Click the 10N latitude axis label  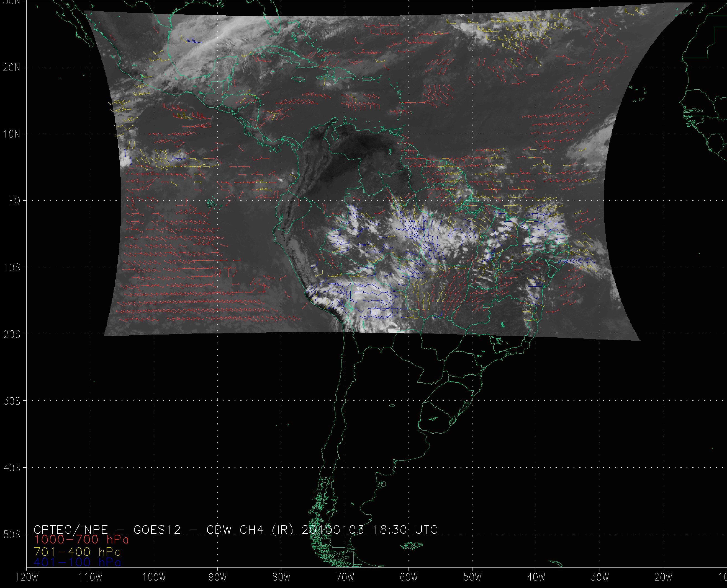12,134
